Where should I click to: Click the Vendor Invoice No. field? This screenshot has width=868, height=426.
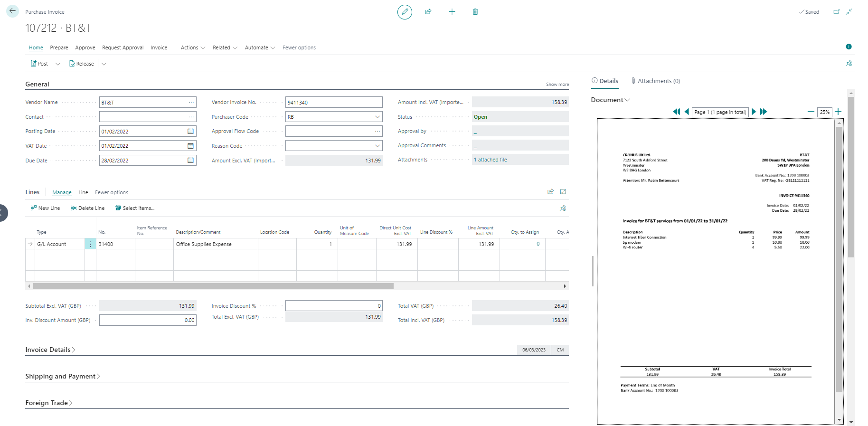[334, 102]
